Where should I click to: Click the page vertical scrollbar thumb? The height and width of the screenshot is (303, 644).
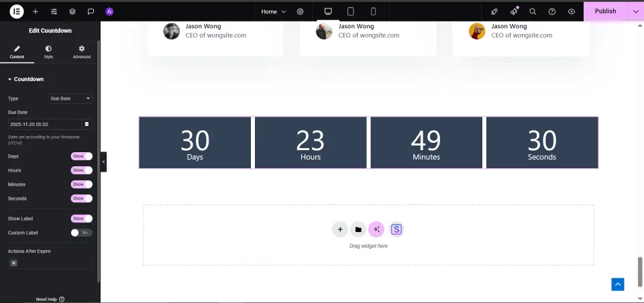pyautogui.click(x=640, y=271)
